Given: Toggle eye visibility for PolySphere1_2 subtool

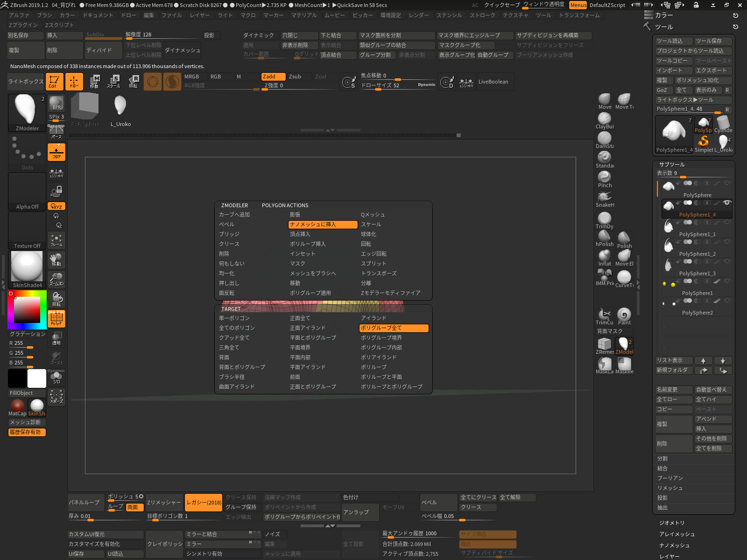Looking at the screenshot, I should (x=726, y=242).
